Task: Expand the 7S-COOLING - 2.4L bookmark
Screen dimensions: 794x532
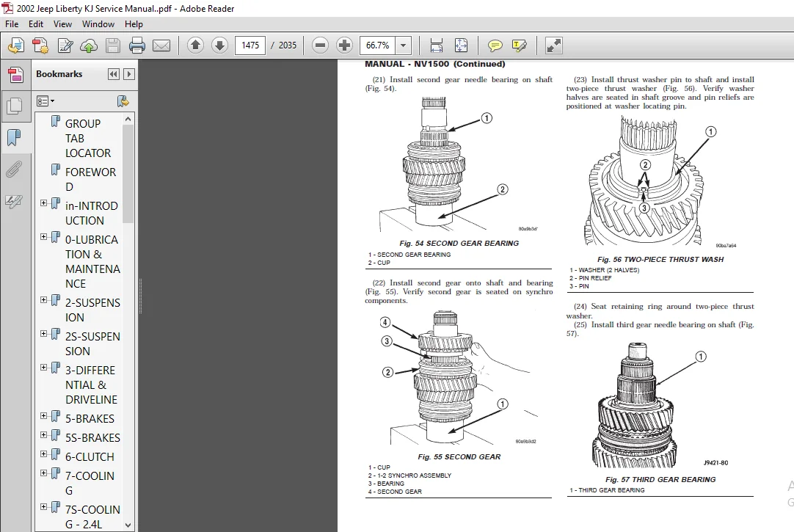Action: (x=43, y=507)
